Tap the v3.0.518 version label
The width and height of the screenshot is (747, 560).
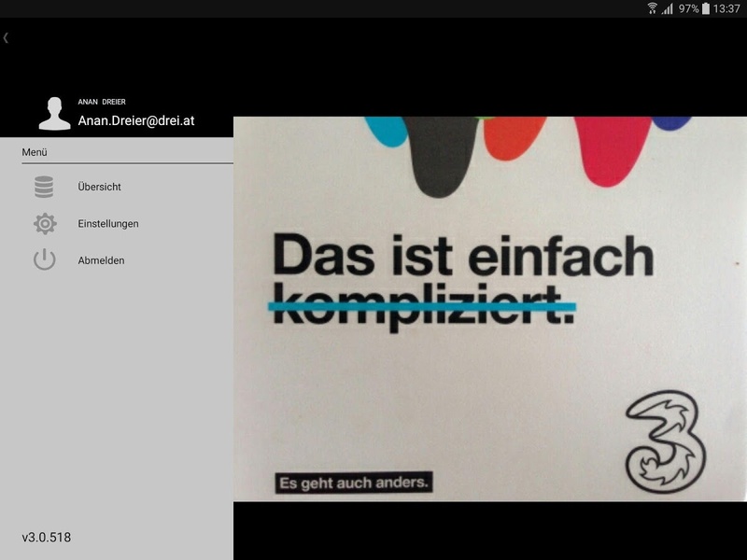pyautogui.click(x=46, y=538)
